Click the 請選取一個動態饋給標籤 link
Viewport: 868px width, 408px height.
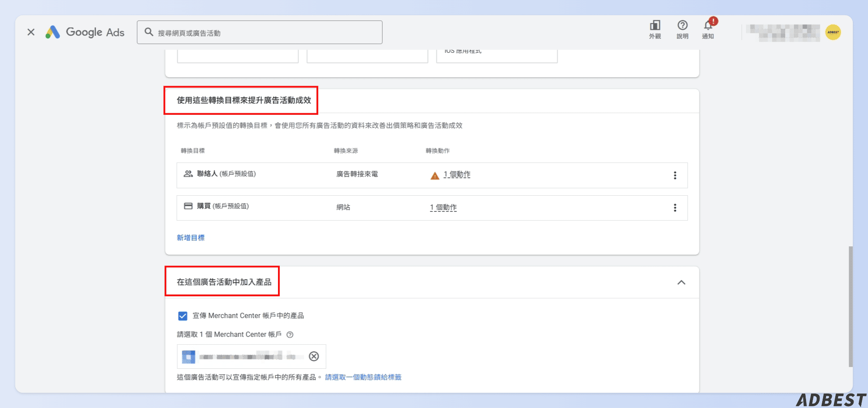363,377
